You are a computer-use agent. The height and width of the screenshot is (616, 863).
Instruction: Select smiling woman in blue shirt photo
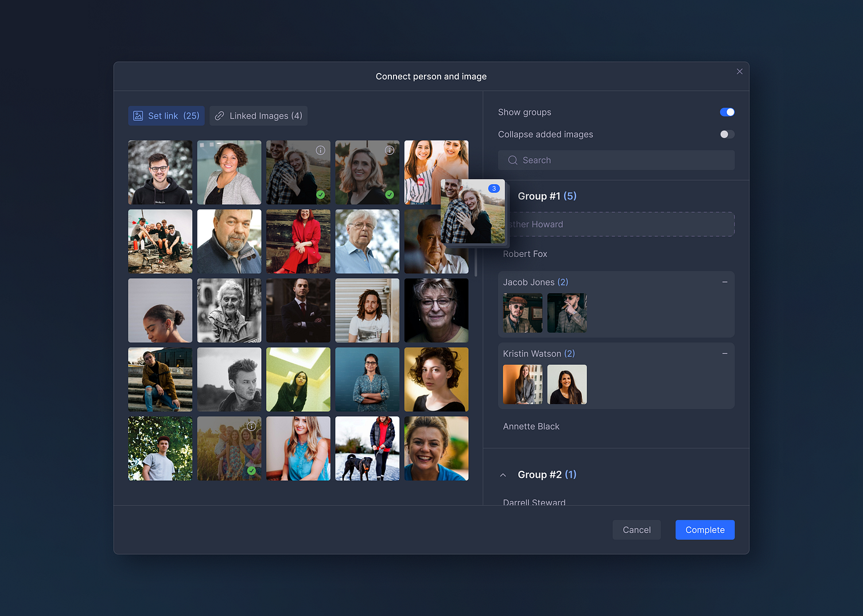436,449
